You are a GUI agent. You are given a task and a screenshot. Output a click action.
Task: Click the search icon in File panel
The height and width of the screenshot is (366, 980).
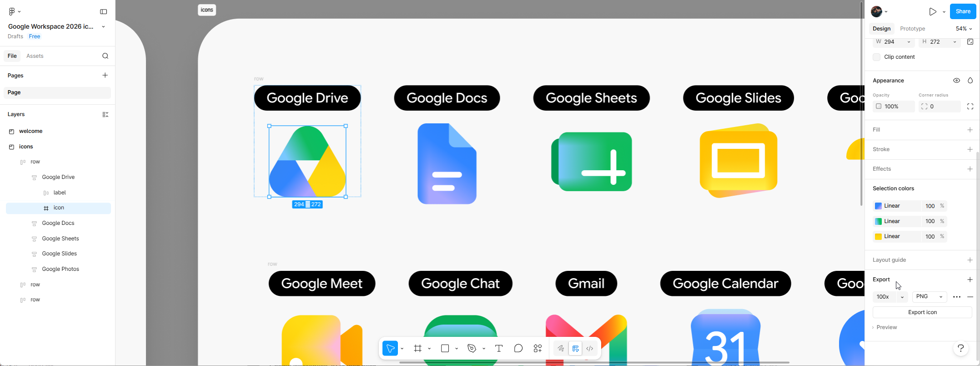coord(105,56)
